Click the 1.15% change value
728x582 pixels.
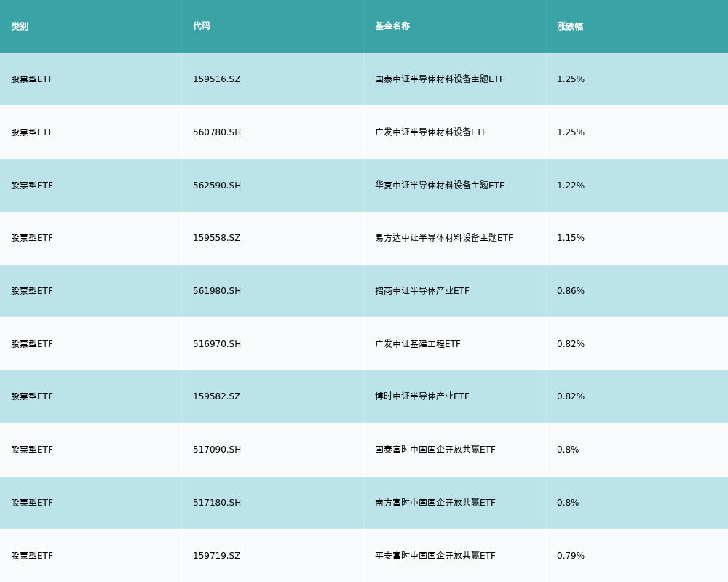click(x=571, y=238)
